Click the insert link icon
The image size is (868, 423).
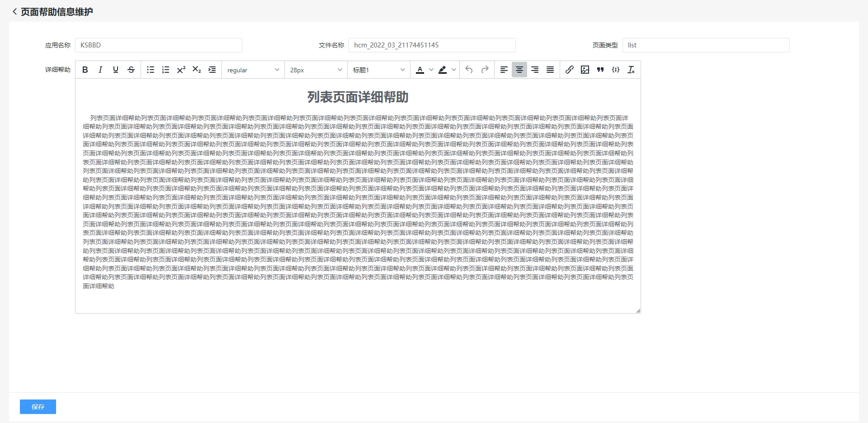(570, 70)
